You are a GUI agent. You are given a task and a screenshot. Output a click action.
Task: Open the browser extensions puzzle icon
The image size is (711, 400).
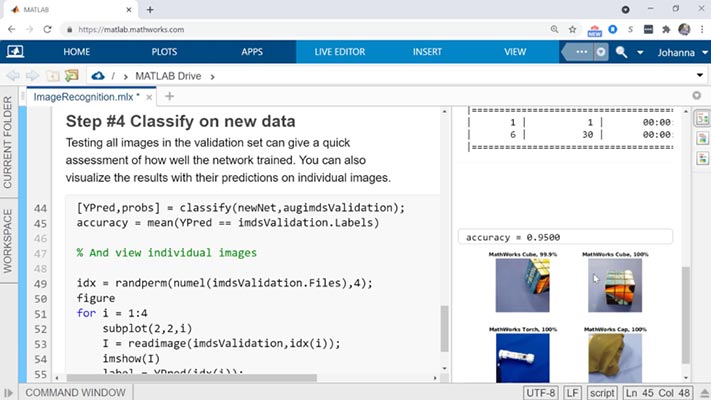coord(666,29)
